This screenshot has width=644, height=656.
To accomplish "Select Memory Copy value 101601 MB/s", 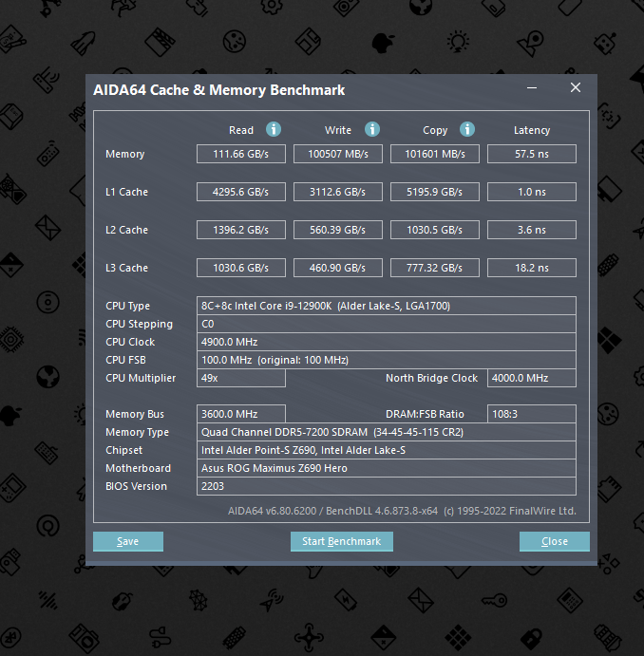I will 435,154.
